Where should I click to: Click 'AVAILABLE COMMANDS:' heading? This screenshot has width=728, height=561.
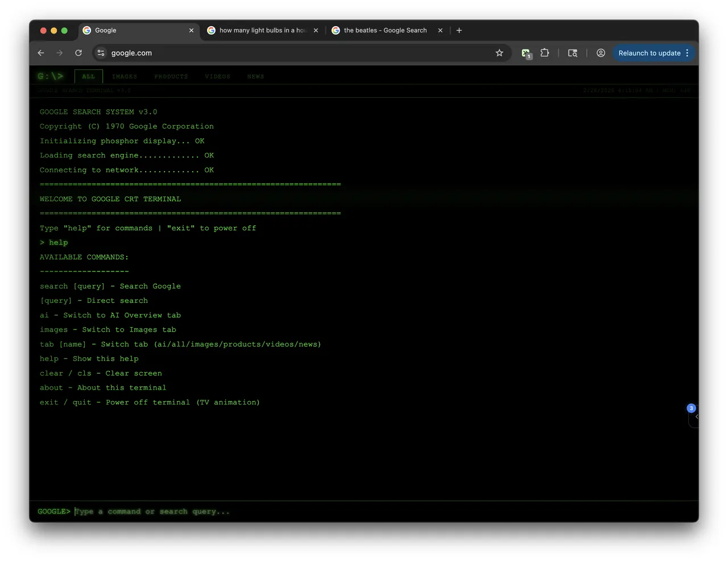[84, 257]
